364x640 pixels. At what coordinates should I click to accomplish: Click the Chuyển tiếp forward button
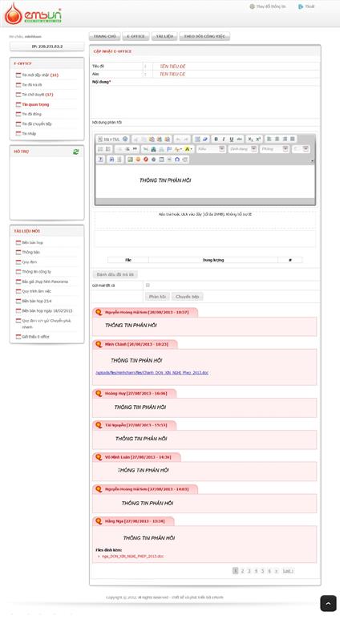[188, 297]
